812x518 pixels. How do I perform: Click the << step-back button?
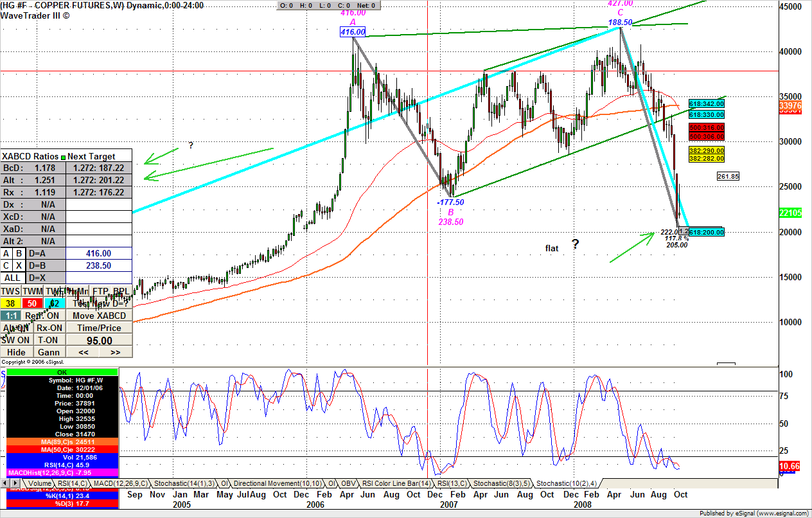point(83,352)
